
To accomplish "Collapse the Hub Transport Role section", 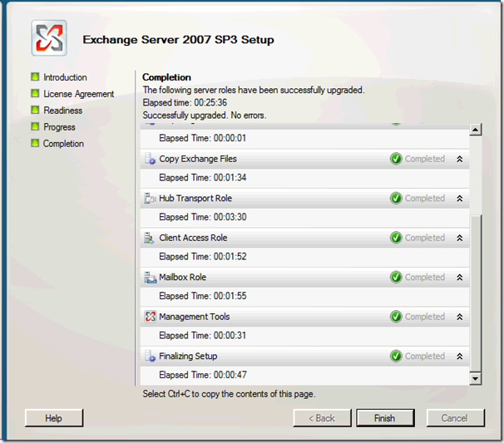I will pyautogui.click(x=460, y=198).
